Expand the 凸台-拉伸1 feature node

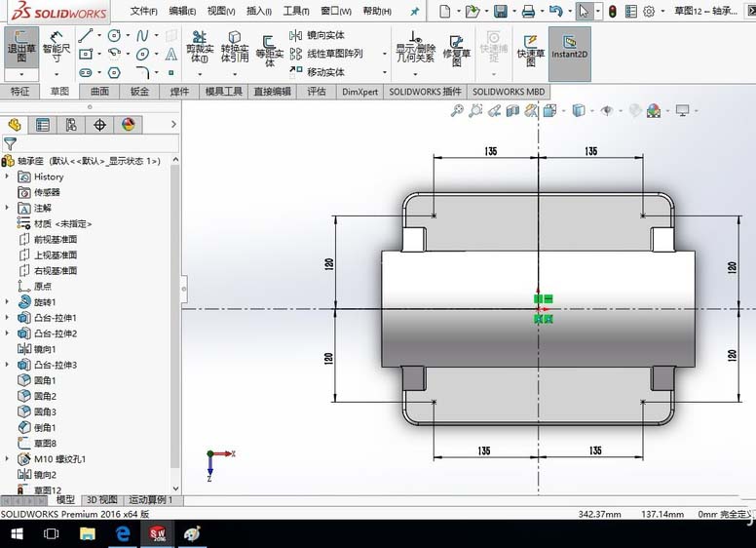(7, 318)
